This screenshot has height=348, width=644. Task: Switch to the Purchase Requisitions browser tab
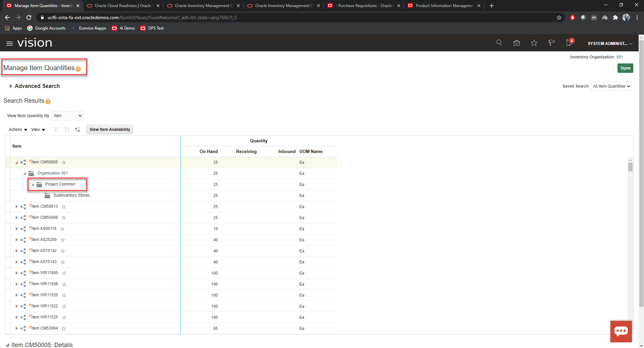click(364, 6)
